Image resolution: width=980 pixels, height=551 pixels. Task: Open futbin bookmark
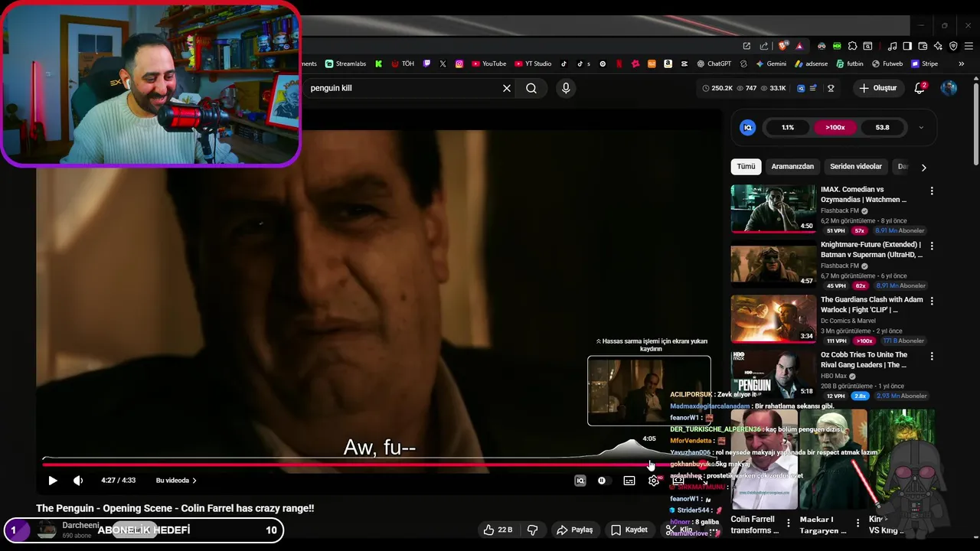coord(850,64)
